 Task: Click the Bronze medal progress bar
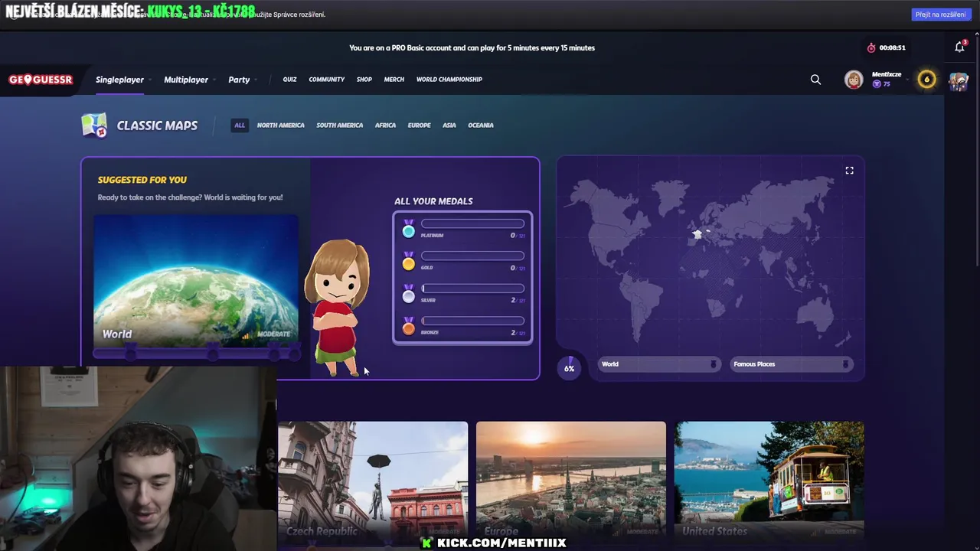point(472,321)
